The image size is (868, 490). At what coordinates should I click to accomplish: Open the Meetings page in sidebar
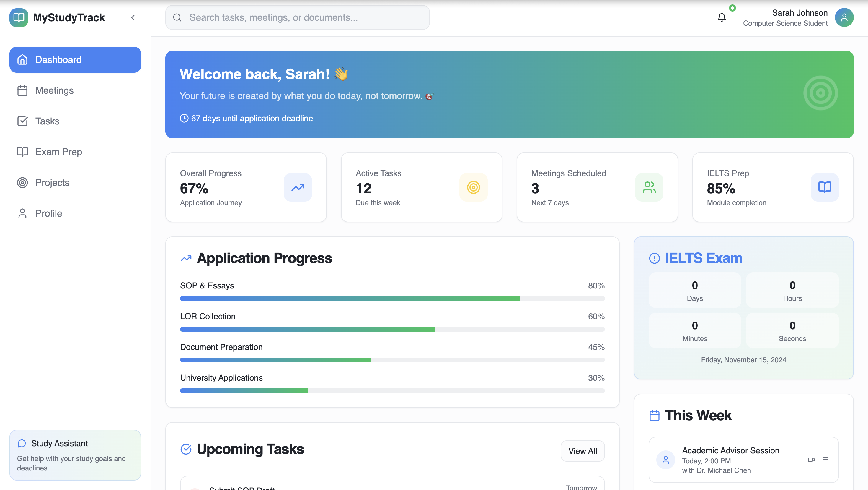(54, 90)
